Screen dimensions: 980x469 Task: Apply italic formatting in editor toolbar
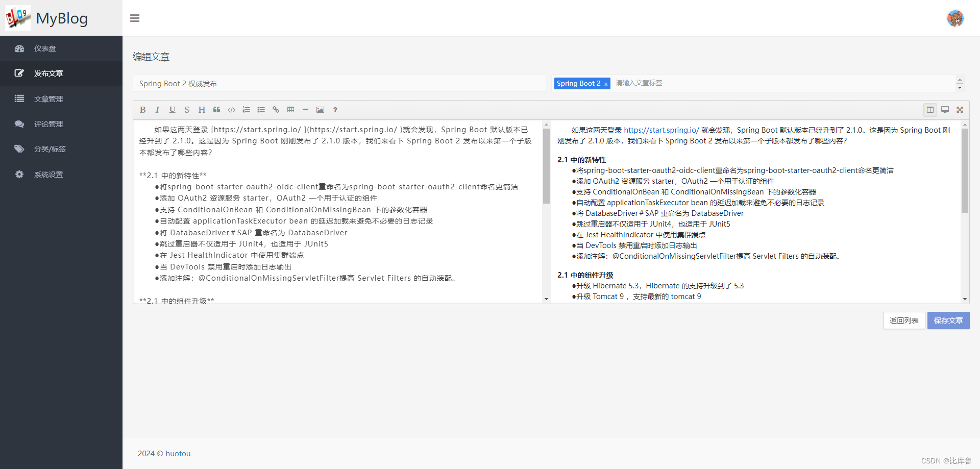pyautogui.click(x=157, y=110)
